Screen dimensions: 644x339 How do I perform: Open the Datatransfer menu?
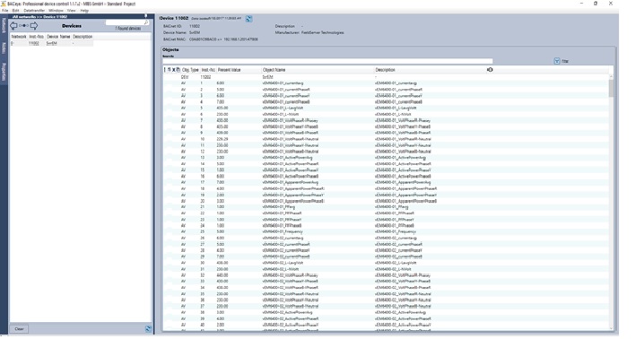34,10
